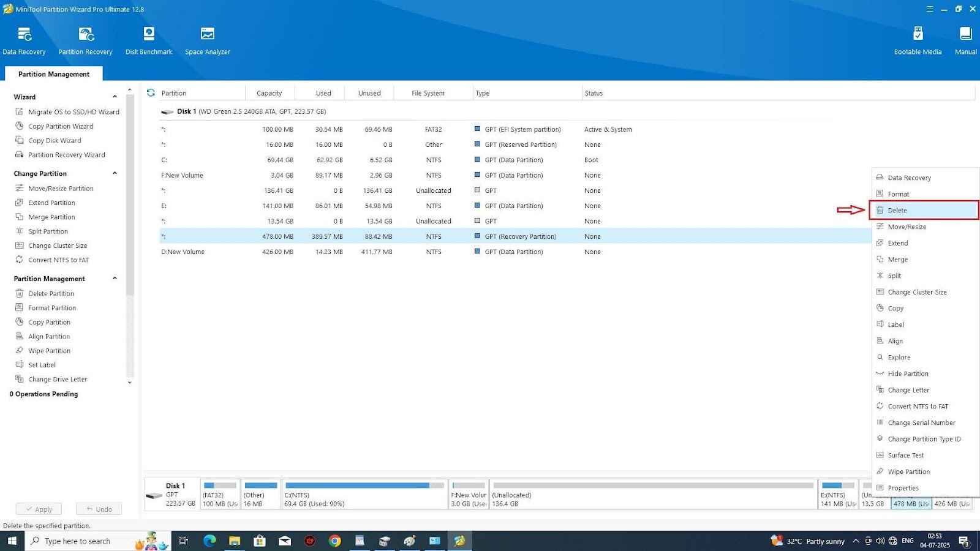Image resolution: width=980 pixels, height=551 pixels.
Task: Choose Delete Partition in sidebar
Action: tap(45, 294)
